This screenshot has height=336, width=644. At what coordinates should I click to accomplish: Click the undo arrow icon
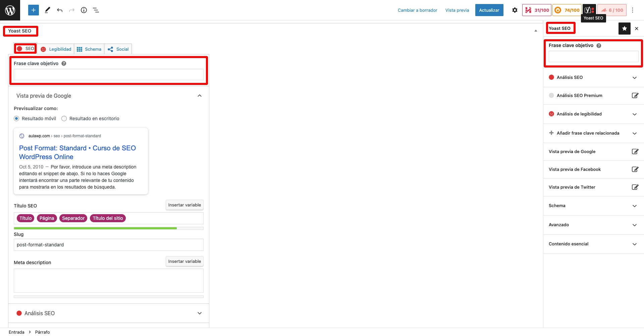[x=60, y=10]
